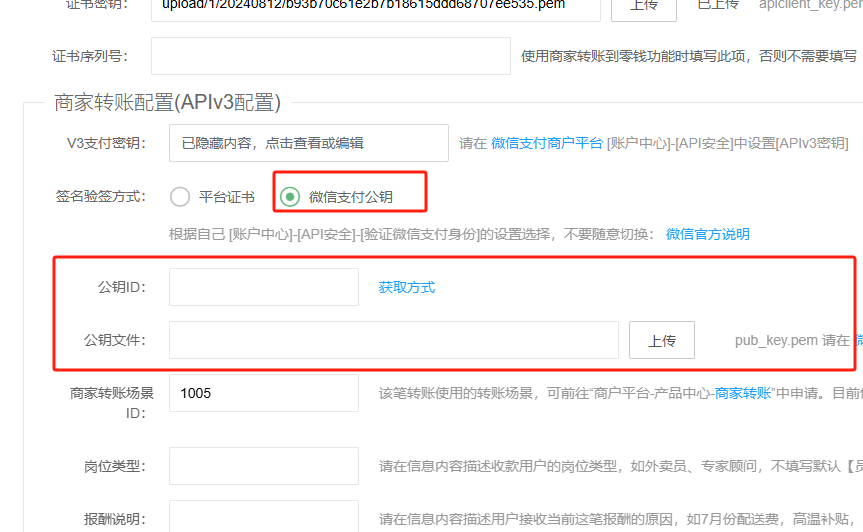
Task: Open the 商家转账 link in scene description
Action: point(743,394)
